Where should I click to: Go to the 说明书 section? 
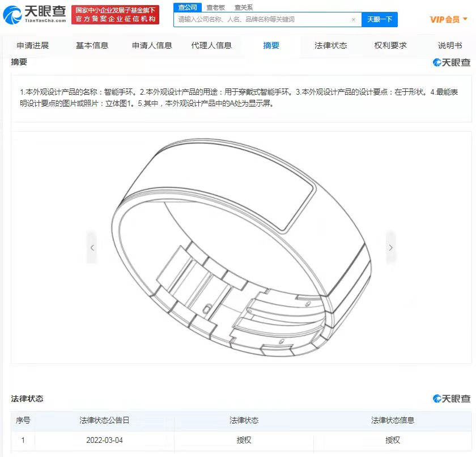coord(450,45)
